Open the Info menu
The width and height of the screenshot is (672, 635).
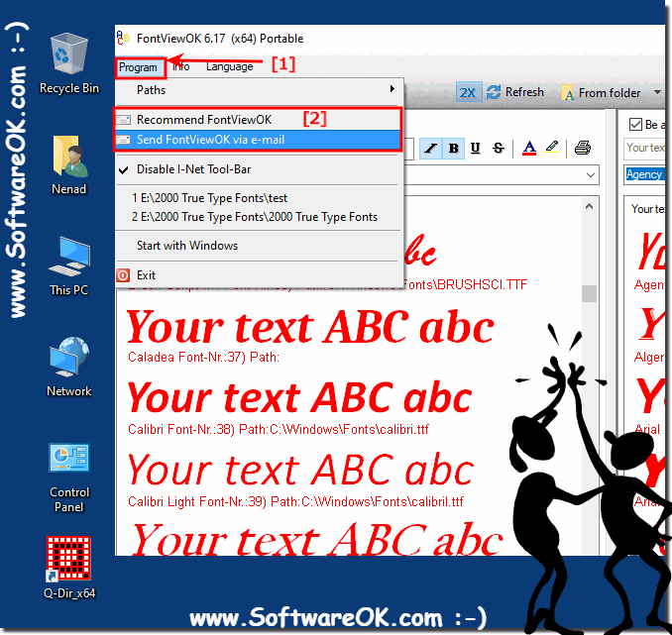tap(180, 66)
